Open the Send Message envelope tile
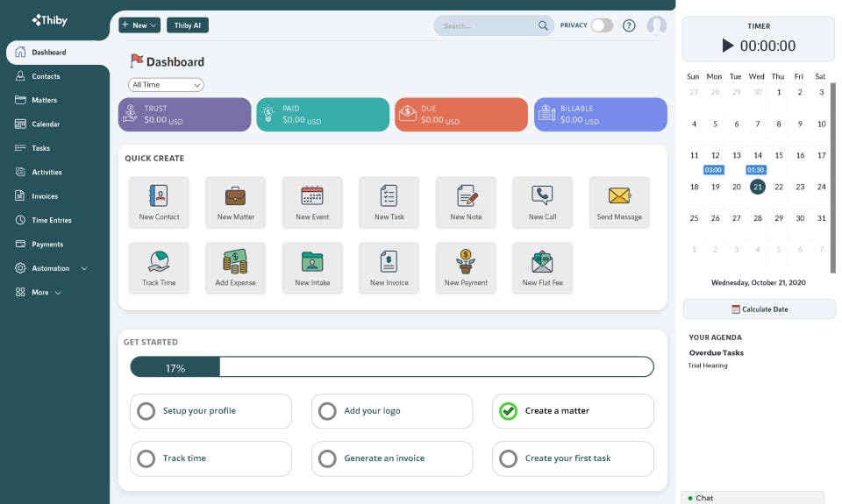Screen dimensions: 842x504 click(619, 202)
